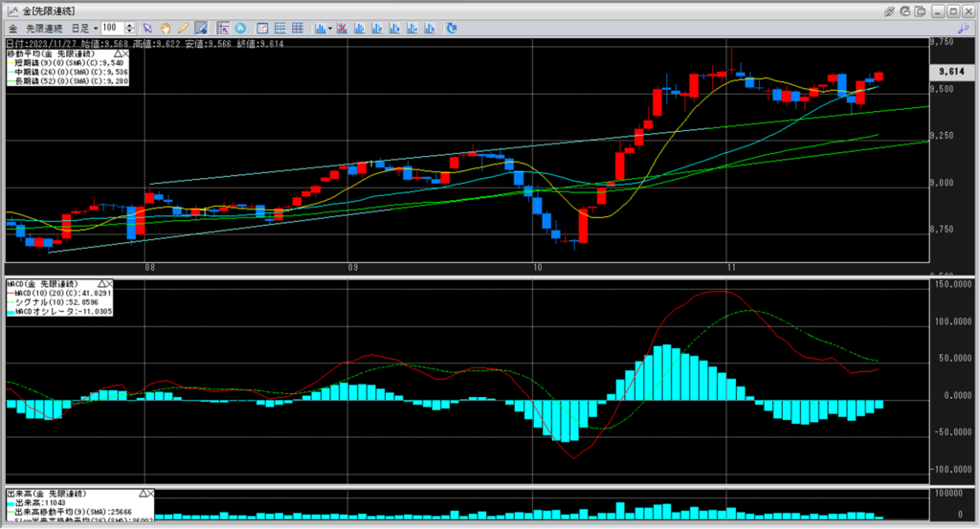The image size is (980, 529).
Task: Click the 金 symbol label in toolbar
Action: coord(13,28)
